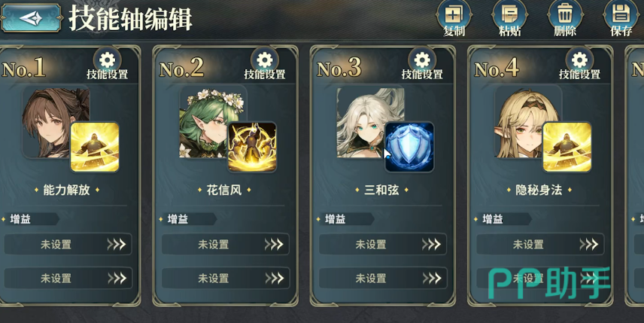Select the 隐秘身法 skill icon
Image resolution: width=644 pixels, height=323 pixels.
tap(567, 147)
